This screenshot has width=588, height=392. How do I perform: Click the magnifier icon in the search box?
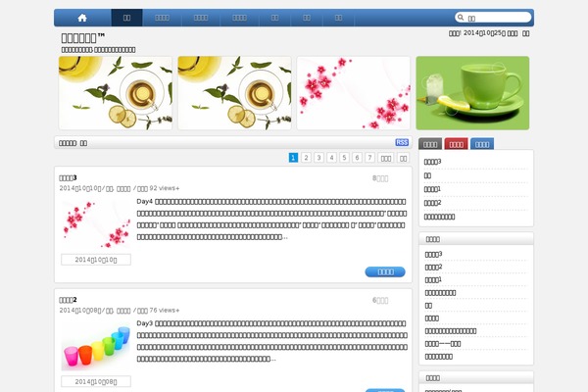click(461, 18)
